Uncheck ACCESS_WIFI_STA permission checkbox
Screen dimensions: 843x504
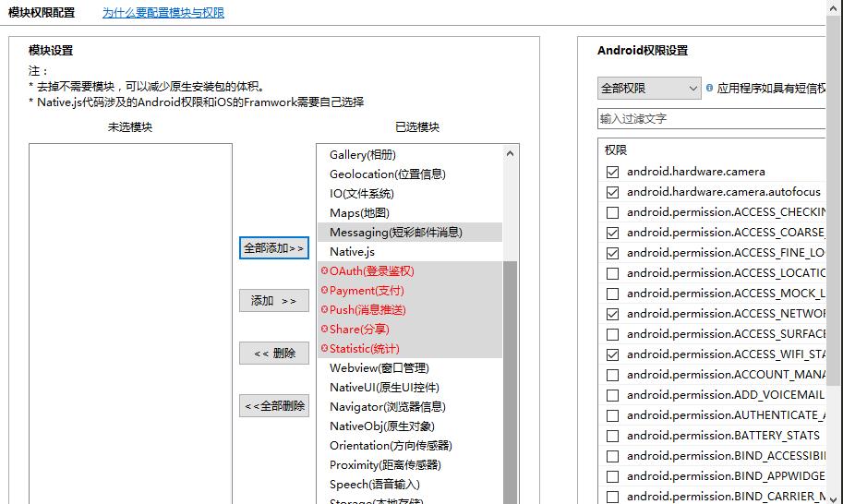612,354
